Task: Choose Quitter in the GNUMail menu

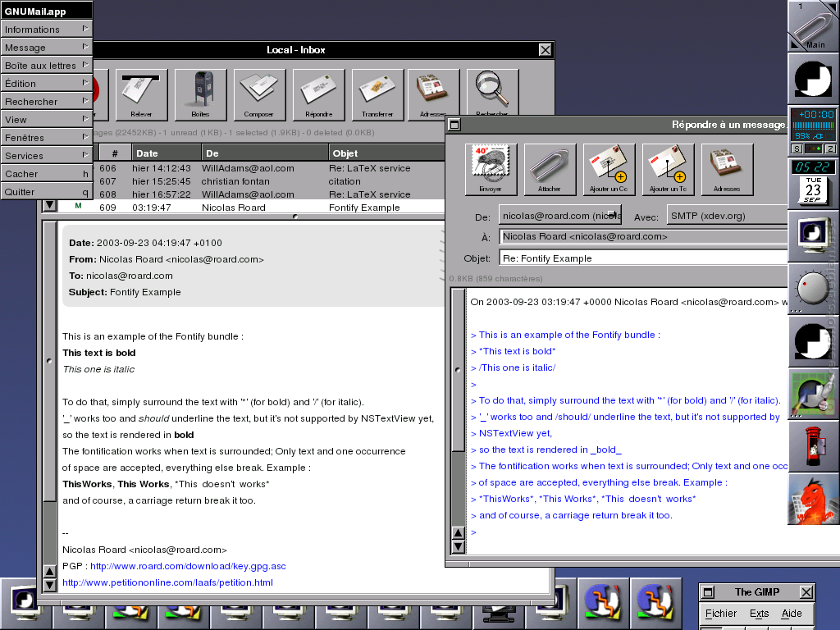Action: [x=47, y=192]
